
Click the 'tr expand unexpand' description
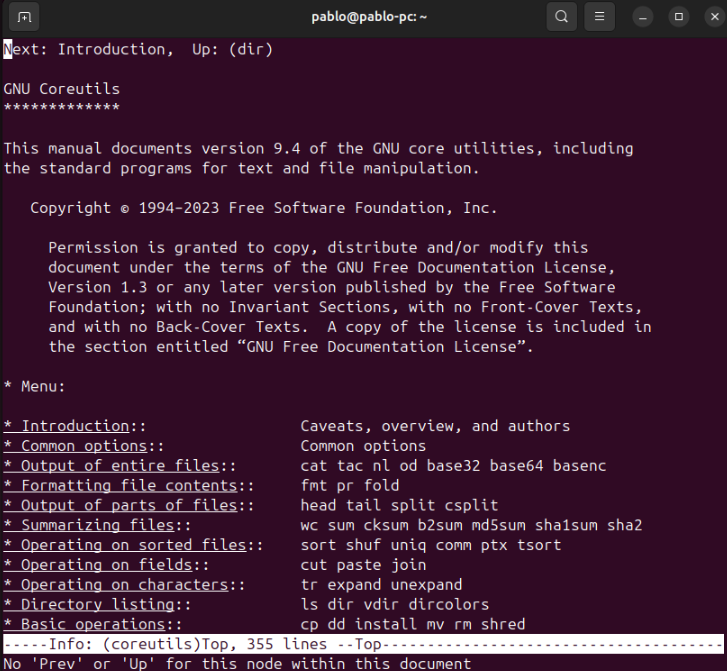pos(382,585)
